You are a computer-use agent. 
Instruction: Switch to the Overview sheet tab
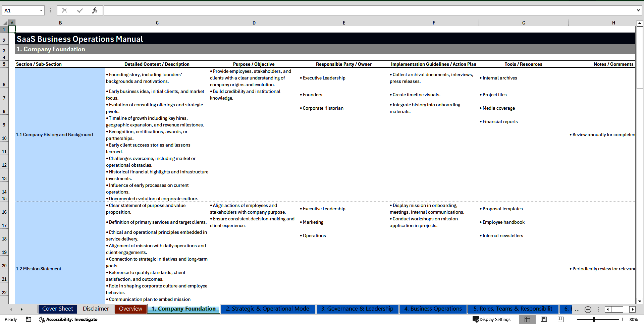(130, 309)
